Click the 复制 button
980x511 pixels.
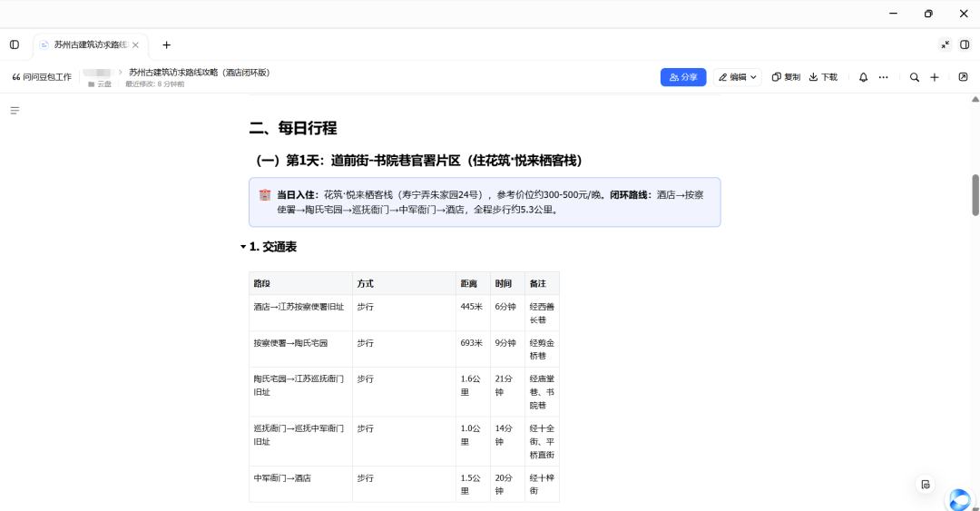[786, 77]
